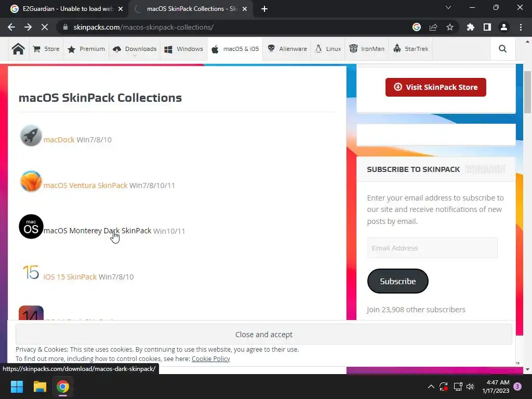Click the browser back arrow
Viewport: 532px width, 399px height.
pyautogui.click(x=11, y=27)
